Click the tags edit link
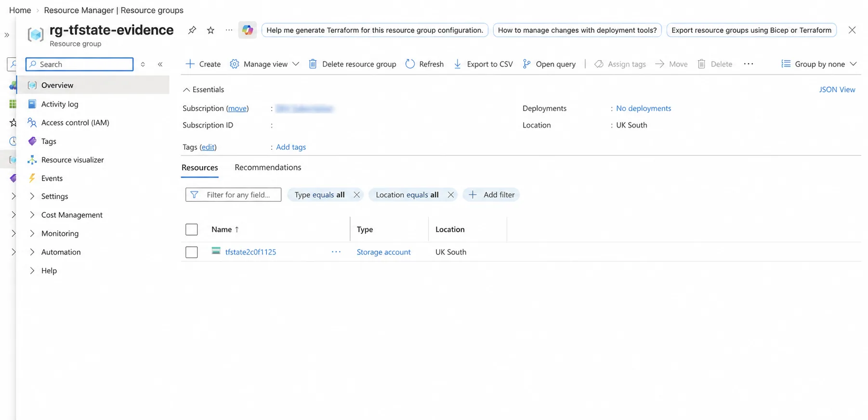The width and height of the screenshot is (868, 420). [x=208, y=147]
